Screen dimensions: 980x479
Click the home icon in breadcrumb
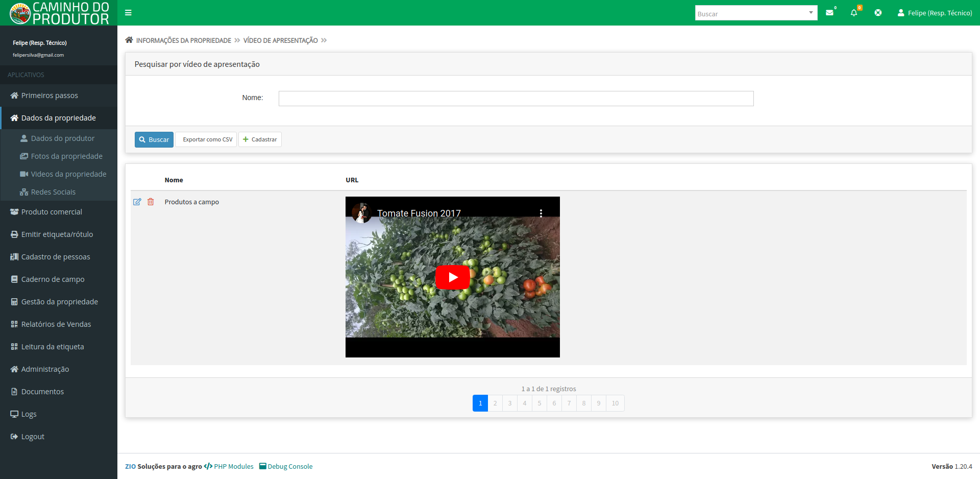(x=129, y=40)
